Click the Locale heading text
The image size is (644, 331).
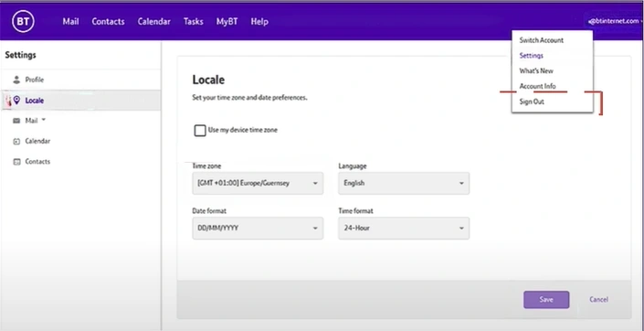click(x=208, y=80)
